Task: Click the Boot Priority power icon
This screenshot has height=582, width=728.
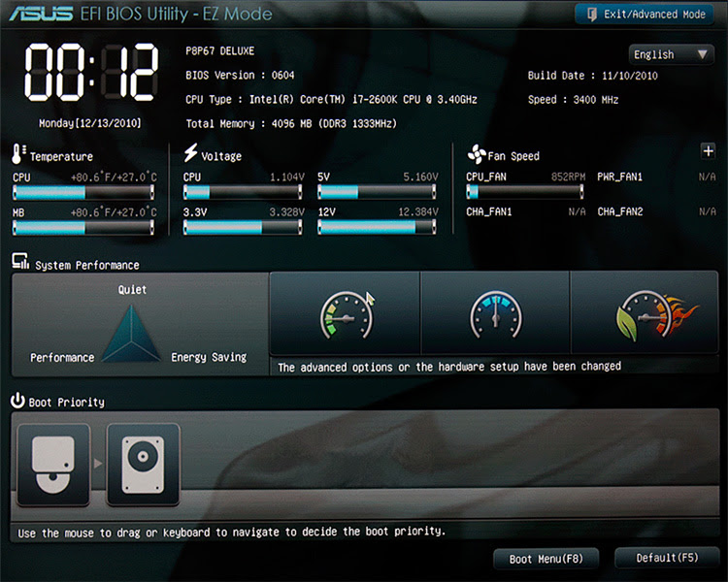Action: point(17,400)
